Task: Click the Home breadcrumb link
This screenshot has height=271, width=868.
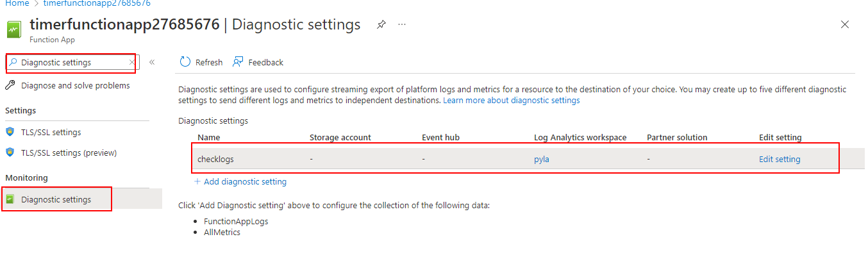Action: pos(17,3)
